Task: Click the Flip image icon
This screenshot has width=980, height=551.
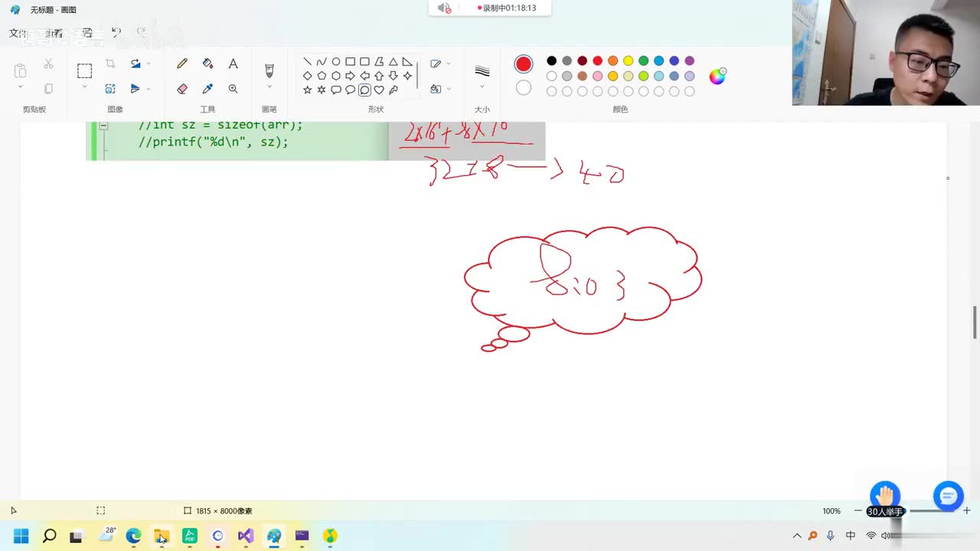Action: click(136, 89)
